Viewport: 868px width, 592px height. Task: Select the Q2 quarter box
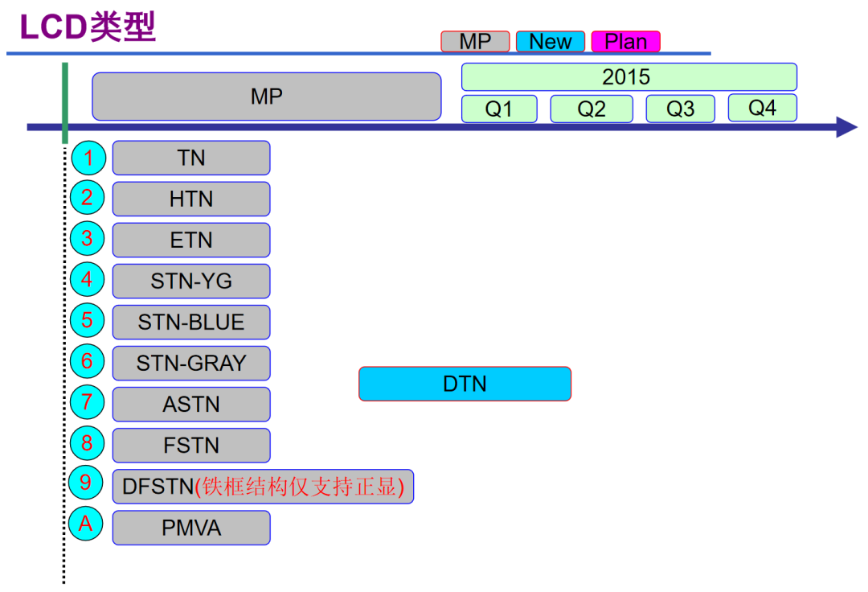(592, 109)
